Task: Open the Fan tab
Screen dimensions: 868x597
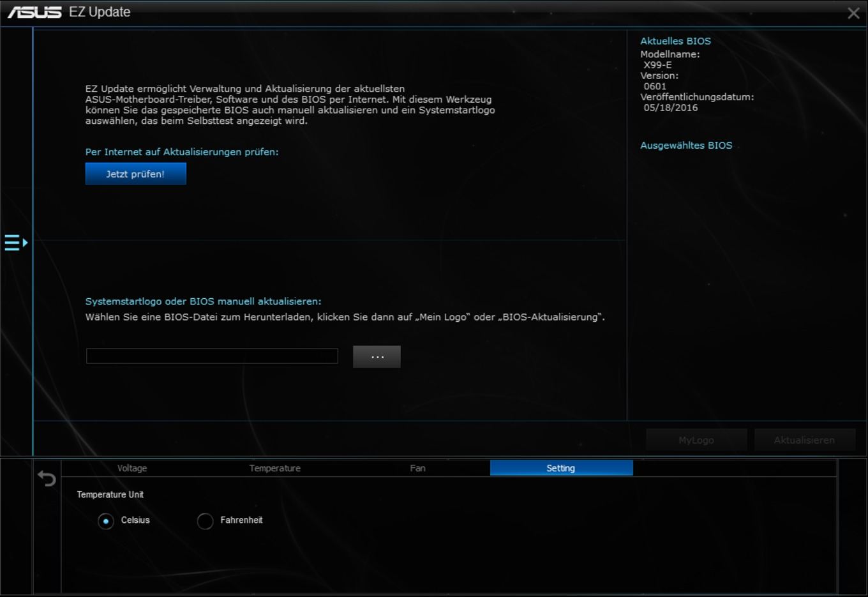Action: coord(418,468)
